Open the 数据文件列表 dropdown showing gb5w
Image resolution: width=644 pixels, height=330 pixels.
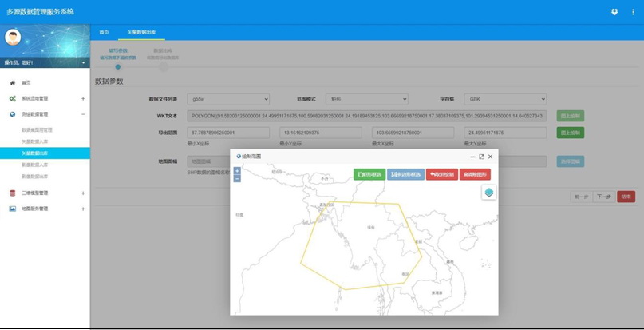[228, 99]
